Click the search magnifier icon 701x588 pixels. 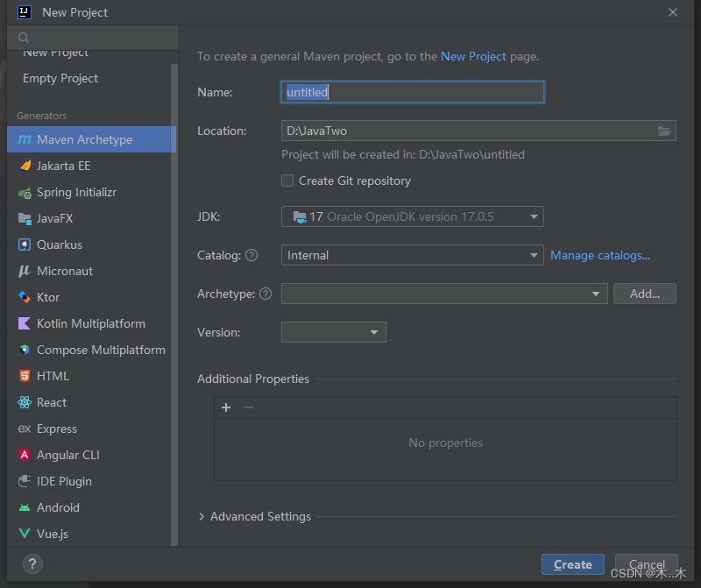pos(24,38)
